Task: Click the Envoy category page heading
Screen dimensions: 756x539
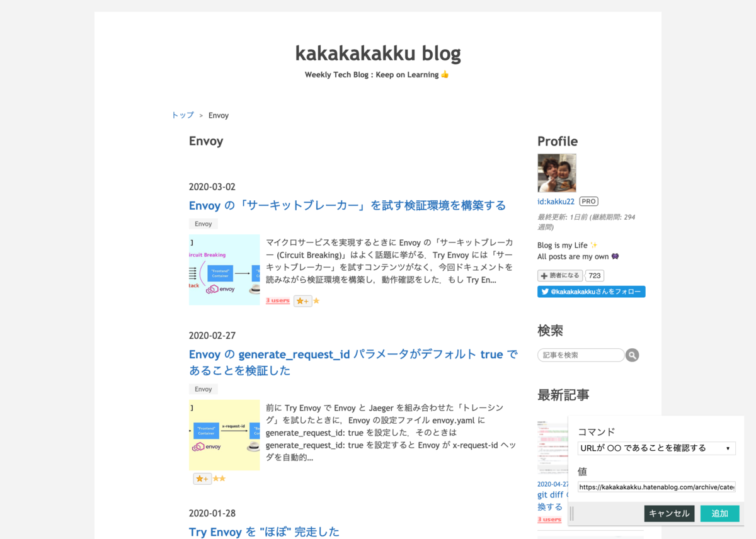Action: coord(206,141)
